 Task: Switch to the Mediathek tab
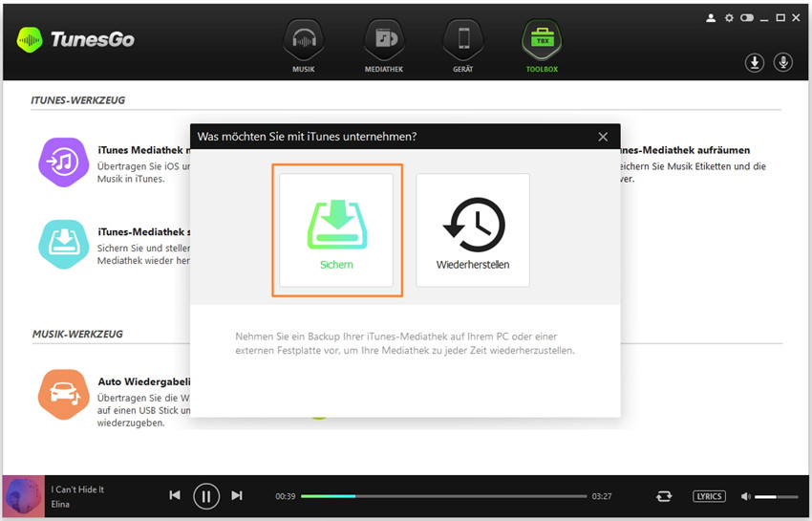coord(384,47)
